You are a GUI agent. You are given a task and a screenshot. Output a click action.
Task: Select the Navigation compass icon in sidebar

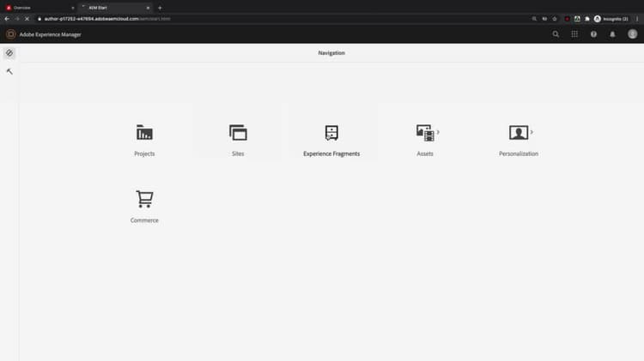click(9, 53)
